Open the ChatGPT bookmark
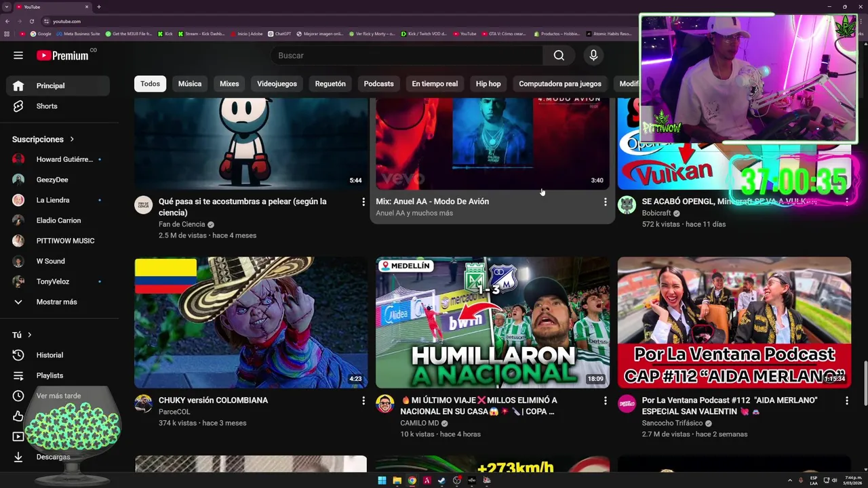Image resolution: width=868 pixels, height=488 pixels. tap(279, 33)
